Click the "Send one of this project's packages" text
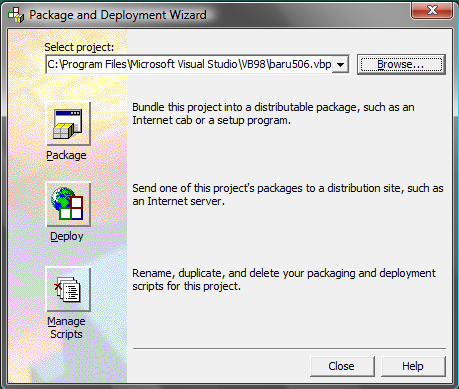 coord(288,195)
